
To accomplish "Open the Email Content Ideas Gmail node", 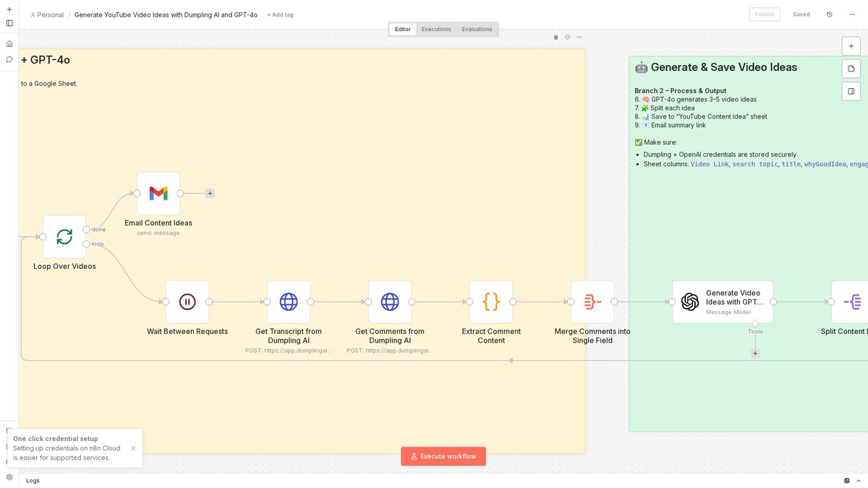I will [158, 193].
